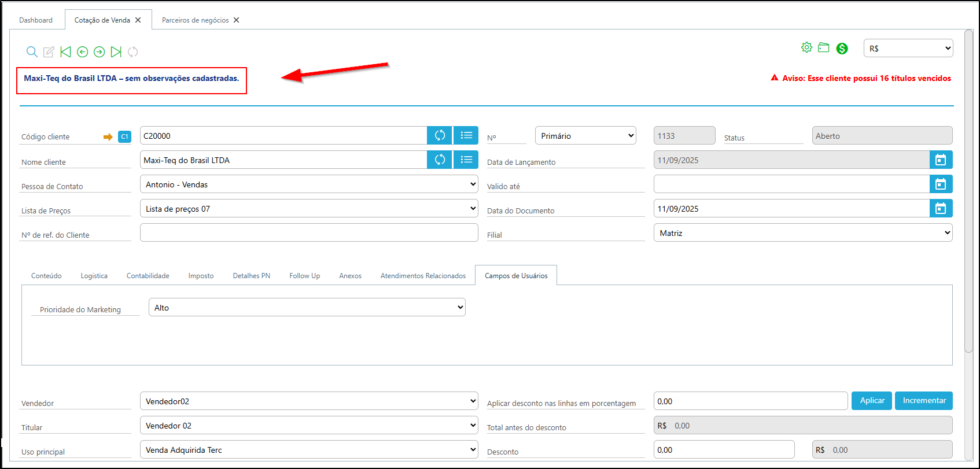Click the magnifier search icon in toolbar

pyautogui.click(x=32, y=52)
